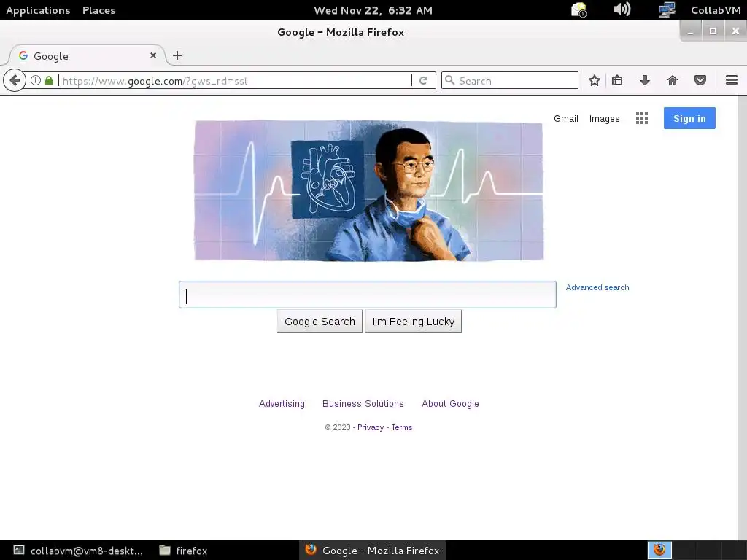Screen dimensions: 747x560
Task: Minimize the Firefox window
Action: 690,31
